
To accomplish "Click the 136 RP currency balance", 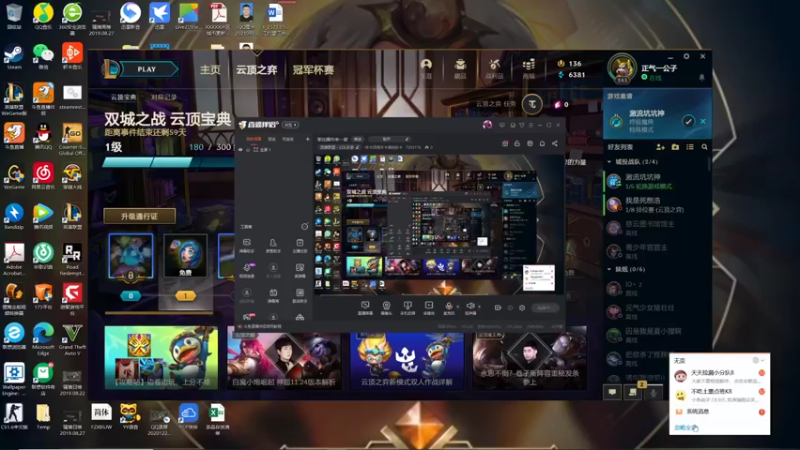I will [x=570, y=64].
